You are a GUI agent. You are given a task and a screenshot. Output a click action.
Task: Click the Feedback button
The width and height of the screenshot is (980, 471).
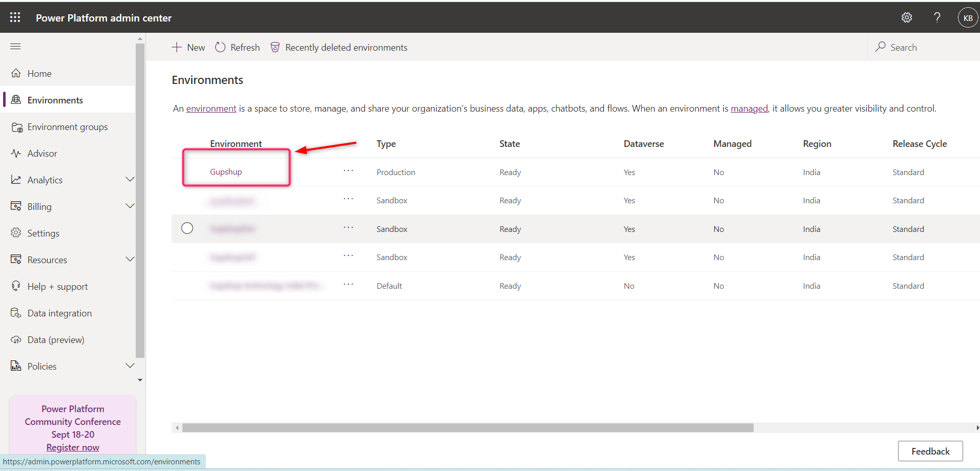[x=930, y=451]
